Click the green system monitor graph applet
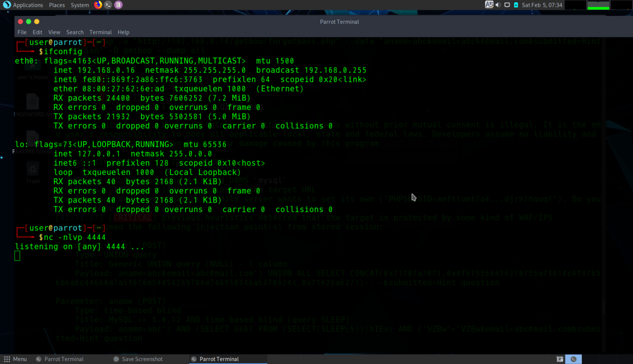 coord(598,5)
